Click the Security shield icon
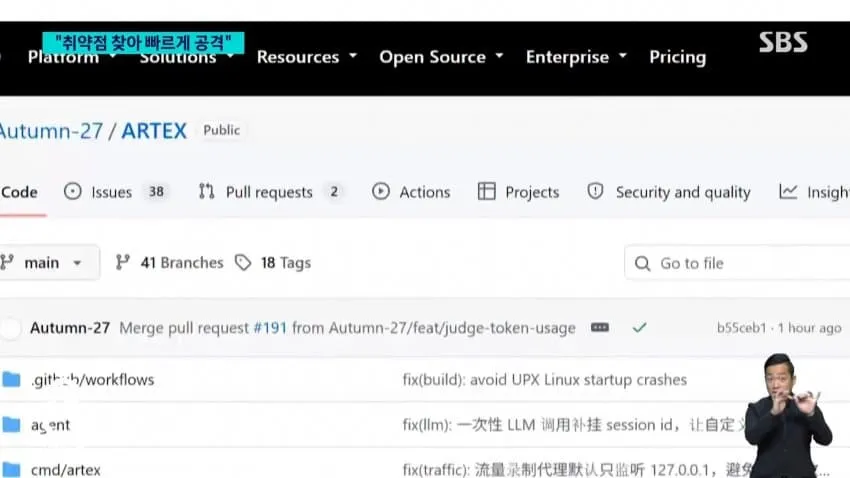 595,191
